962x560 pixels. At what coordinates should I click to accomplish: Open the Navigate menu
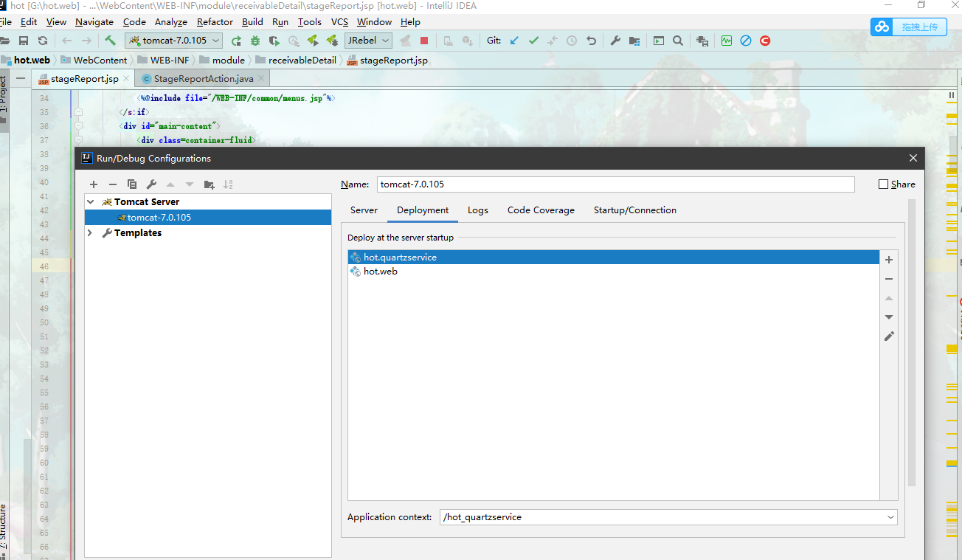click(94, 22)
